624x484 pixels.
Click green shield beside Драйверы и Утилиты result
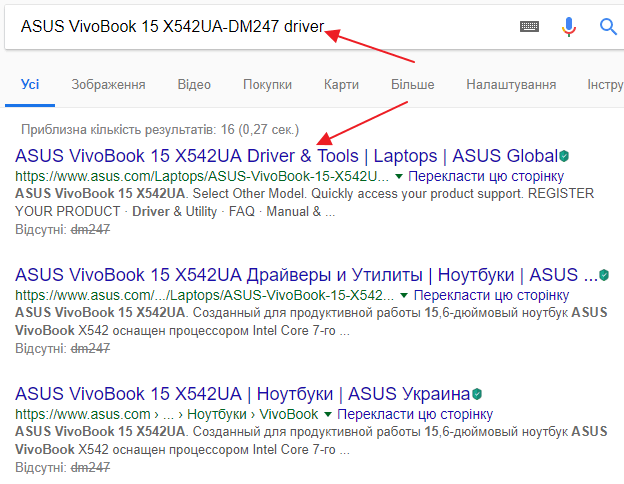(x=604, y=275)
